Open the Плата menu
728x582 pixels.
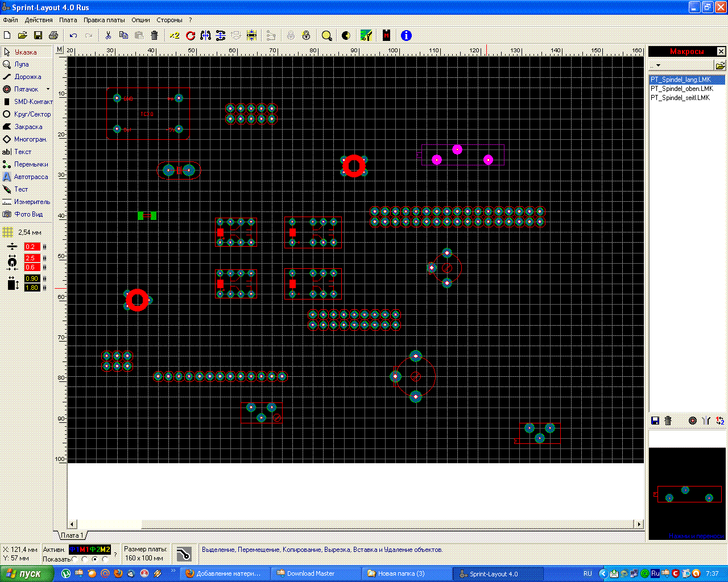pyautogui.click(x=68, y=20)
